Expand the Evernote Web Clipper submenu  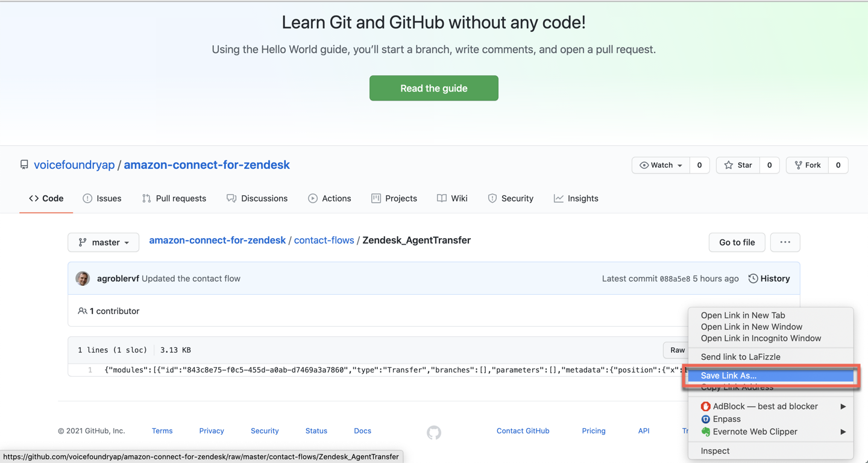(843, 432)
